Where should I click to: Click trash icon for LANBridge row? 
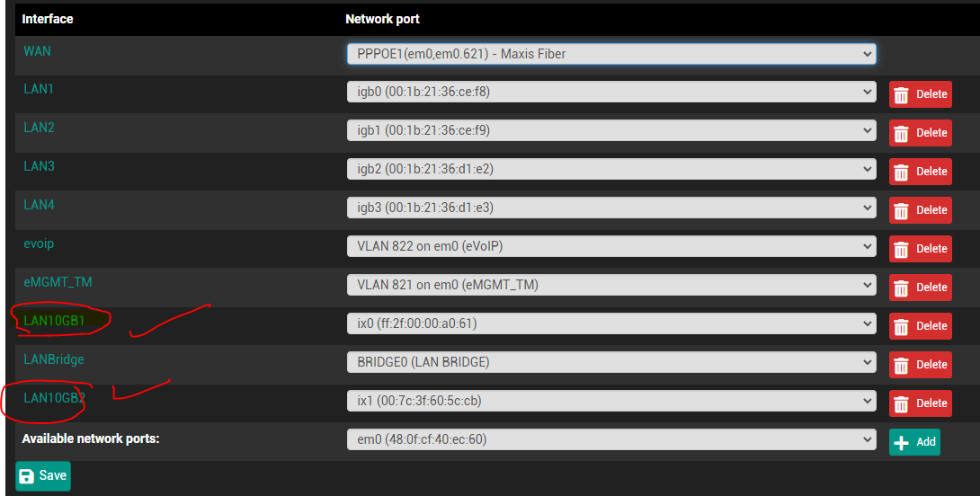pos(901,366)
